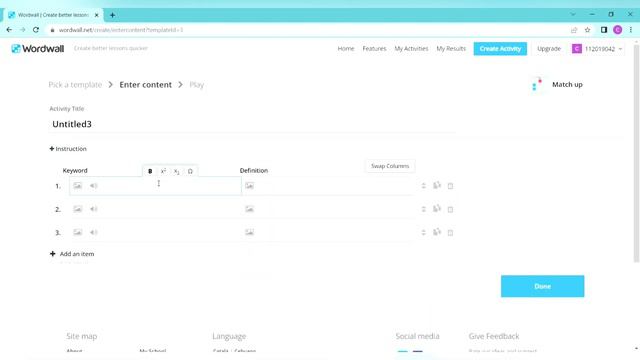Image resolution: width=640 pixels, height=360 pixels.
Task: Click the keyword text field in row 3
Action: point(169,232)
